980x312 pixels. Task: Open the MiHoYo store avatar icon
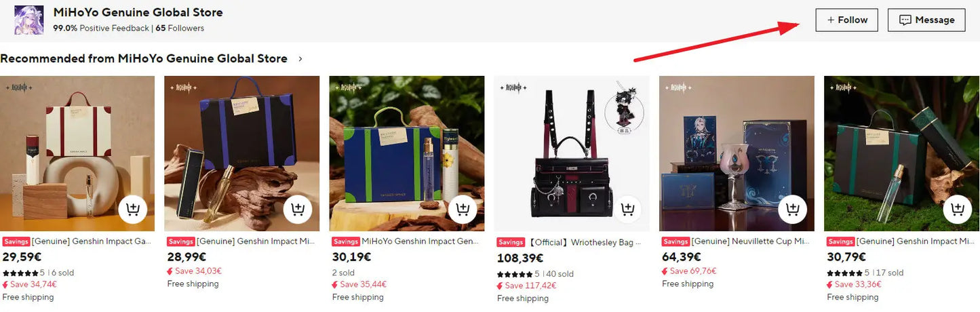(29, 20)
